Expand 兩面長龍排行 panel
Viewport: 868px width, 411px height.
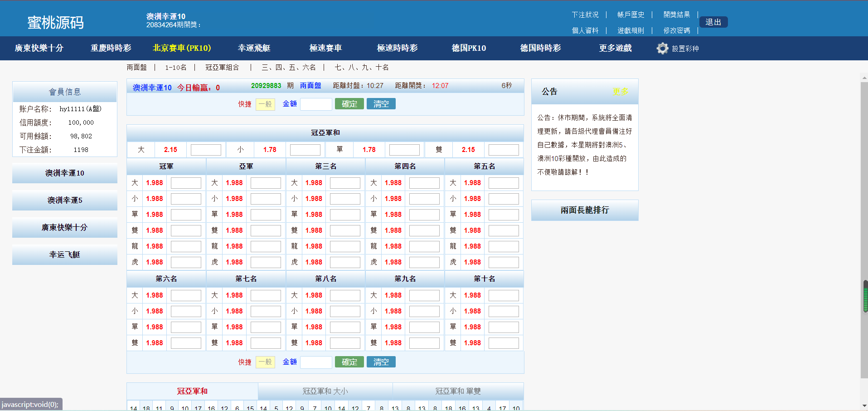(x=585, y=210)
